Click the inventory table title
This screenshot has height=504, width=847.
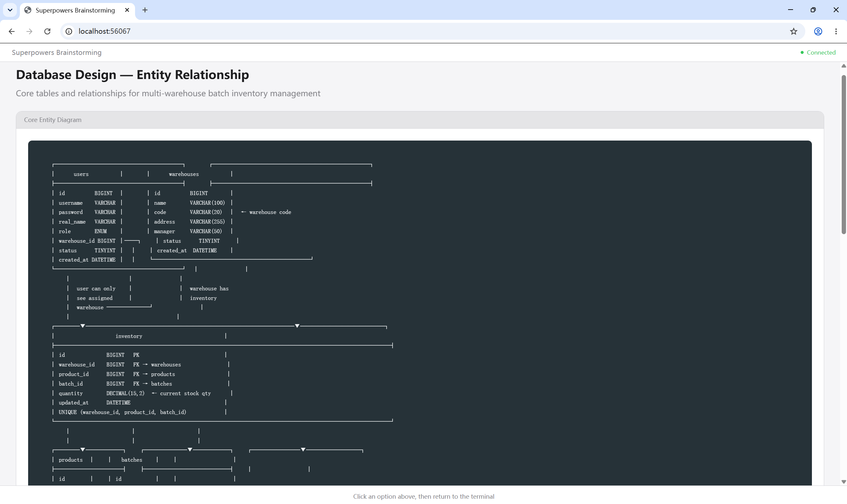pyautogui.click(x=129, y=336)
